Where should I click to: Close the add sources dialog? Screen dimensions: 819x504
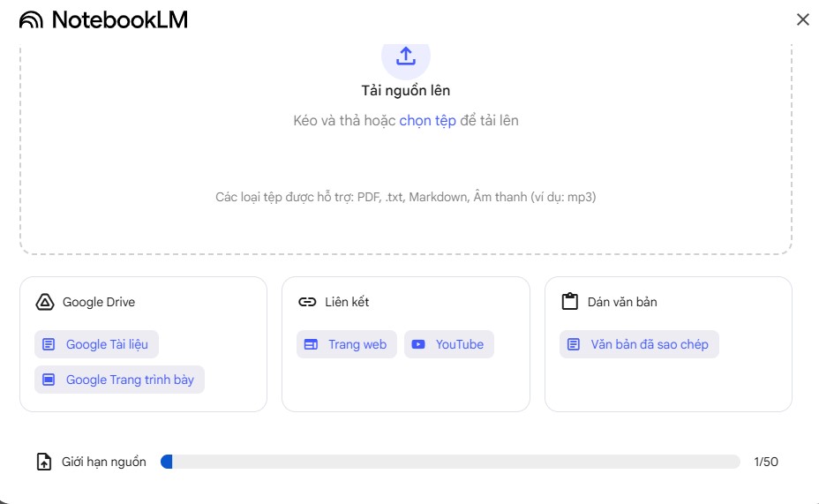(802, 19)
